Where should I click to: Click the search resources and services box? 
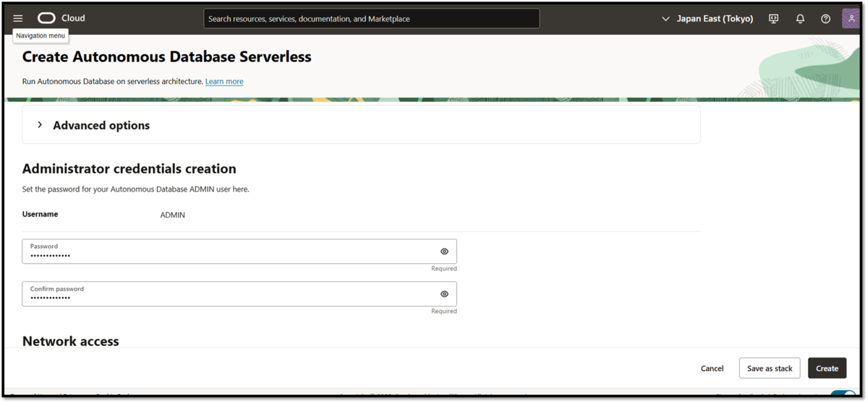coord(371,19)
